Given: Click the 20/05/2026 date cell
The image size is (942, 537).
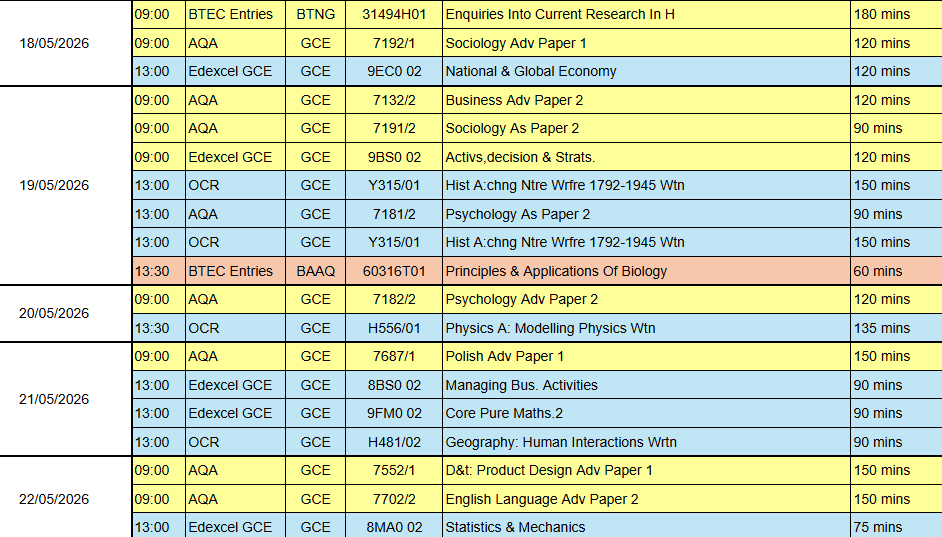Looking at the screenshot, I should point(54,313).
